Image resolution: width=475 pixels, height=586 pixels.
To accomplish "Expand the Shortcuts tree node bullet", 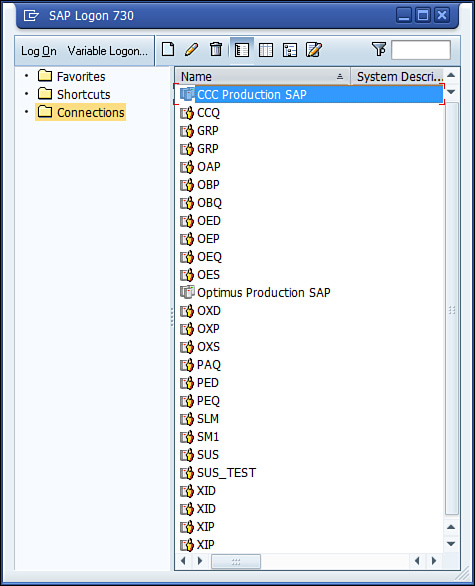I will (26, 93).
